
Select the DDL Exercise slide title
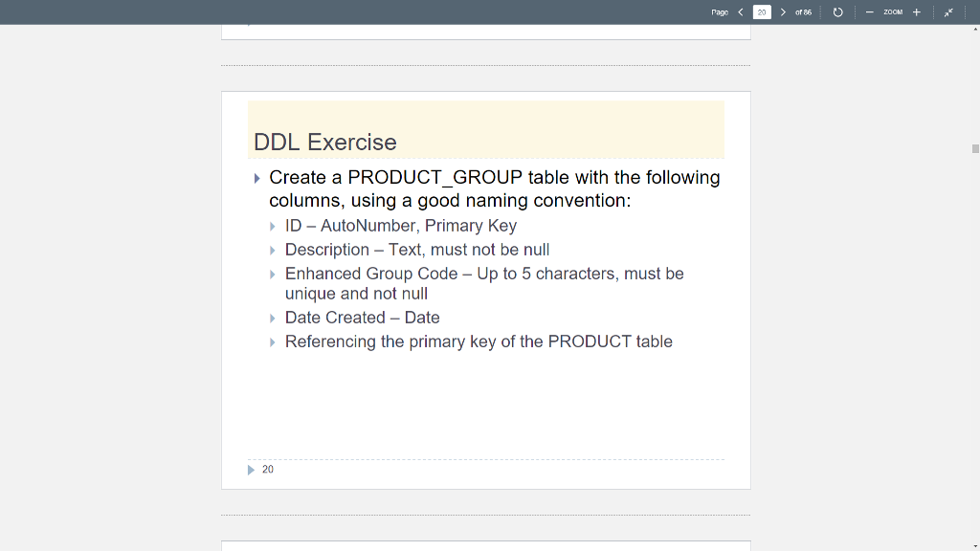[324, 142]
